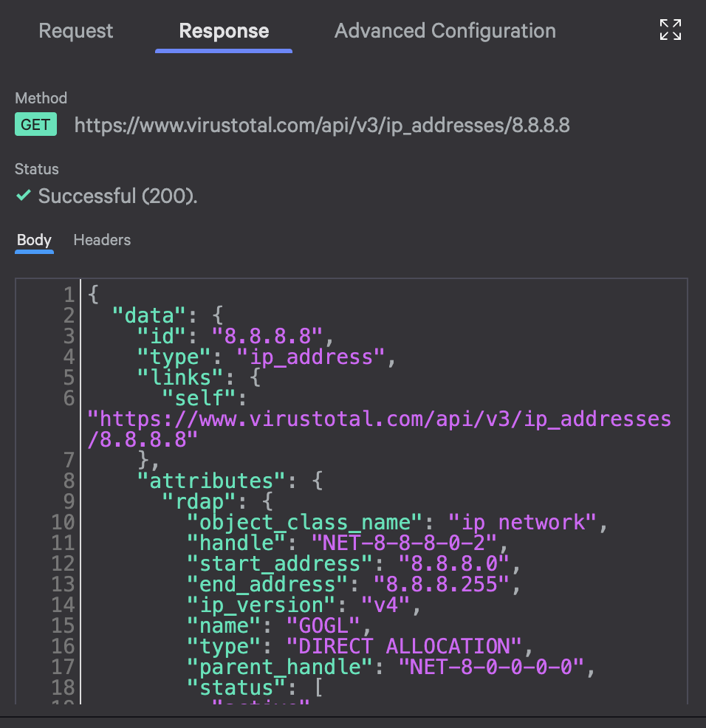Viewport: 706px width, 728px height.
Task: Switch to the Request tab
Action: (76, 31)
